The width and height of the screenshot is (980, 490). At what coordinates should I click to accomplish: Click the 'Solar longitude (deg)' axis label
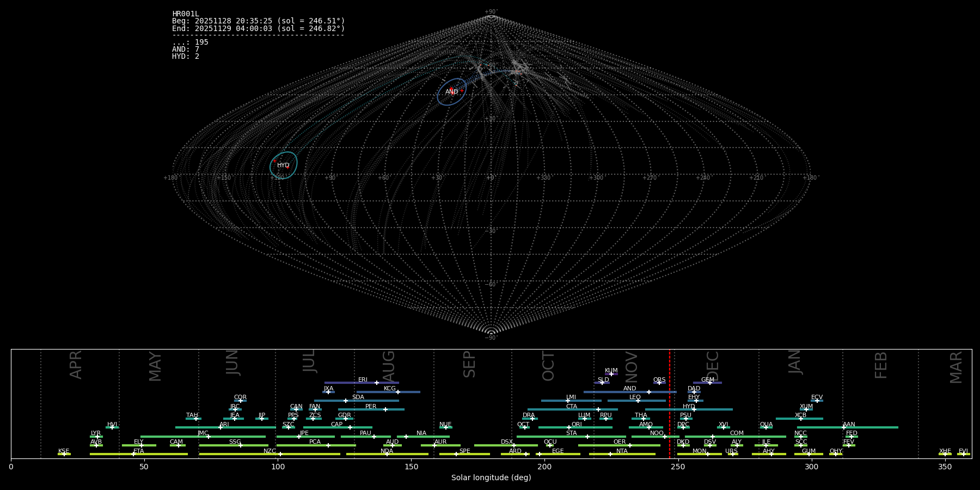tap(491, 478)
